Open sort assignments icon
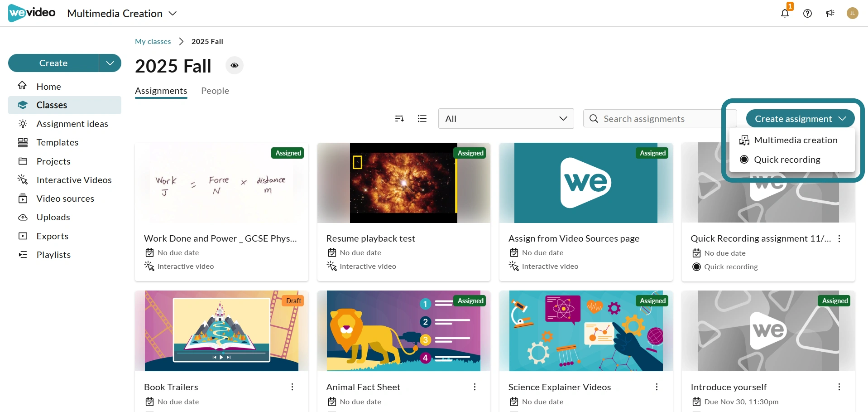868x412 pixels. (x=399, y=118)
